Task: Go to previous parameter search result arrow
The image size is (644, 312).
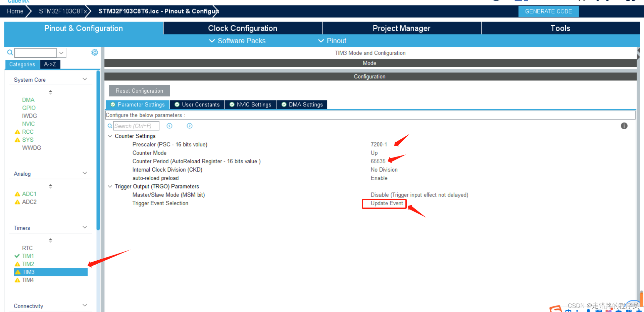Action: click(x=169, y=126)
